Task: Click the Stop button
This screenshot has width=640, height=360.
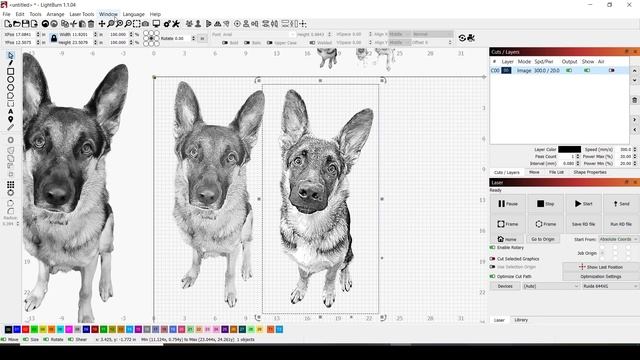Action: pos(545,204)
